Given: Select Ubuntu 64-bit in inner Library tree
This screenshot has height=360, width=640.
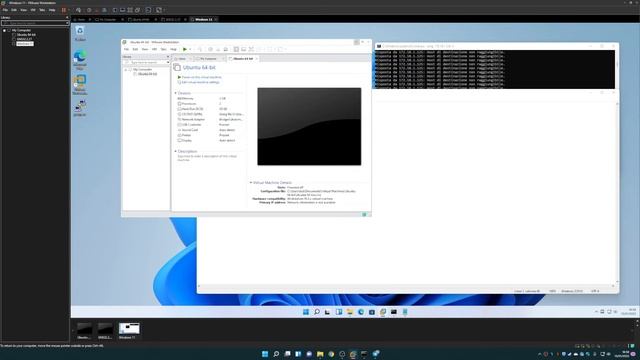Looking at the screenshot, I should pyautogui.click(x=147, y=74).
